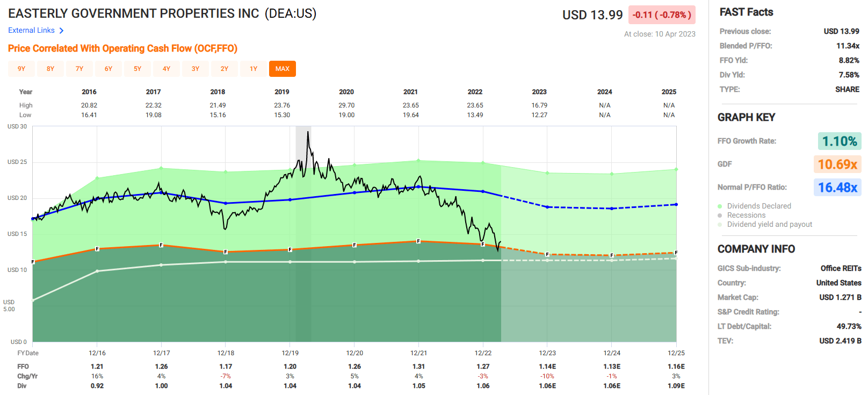The height and width of the screenshot is (395, 868).
Task: Click the 2025 year column header
Action: point(669,92)
